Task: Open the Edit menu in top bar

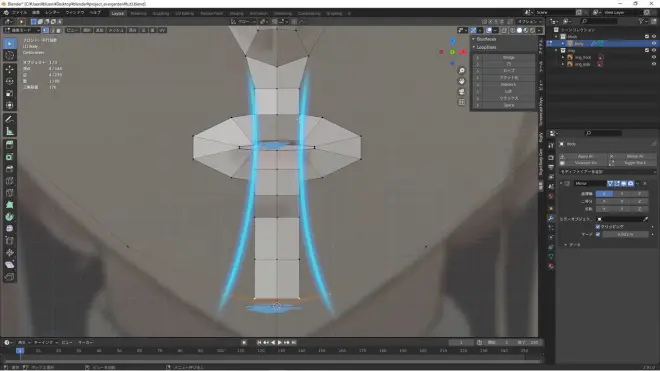Action: (36, 13)
